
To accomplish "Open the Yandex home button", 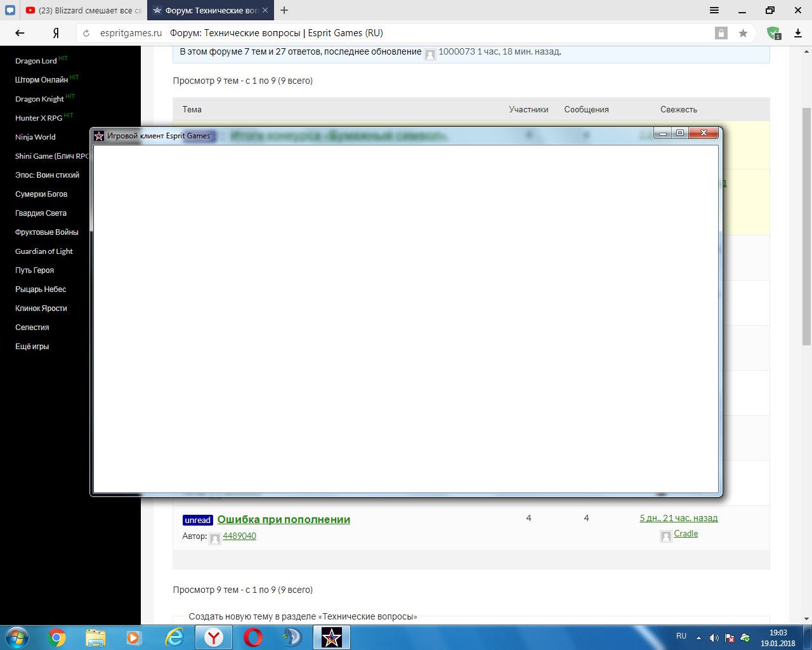I will tap(56, 33).
